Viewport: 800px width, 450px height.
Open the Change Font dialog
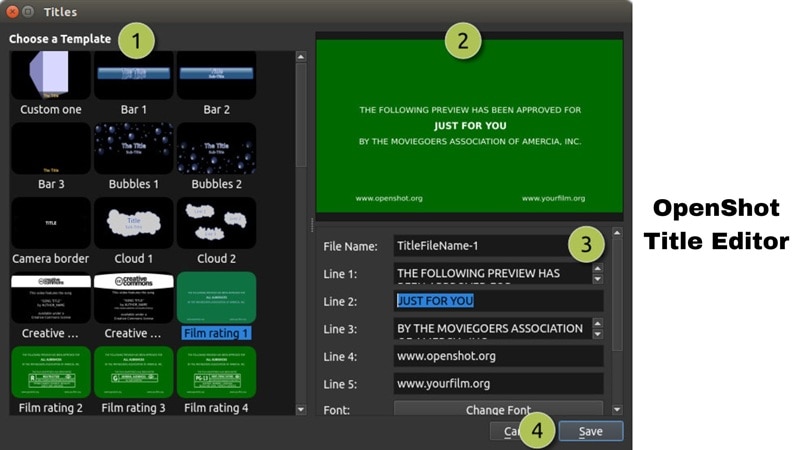click(x=498, y=409)
